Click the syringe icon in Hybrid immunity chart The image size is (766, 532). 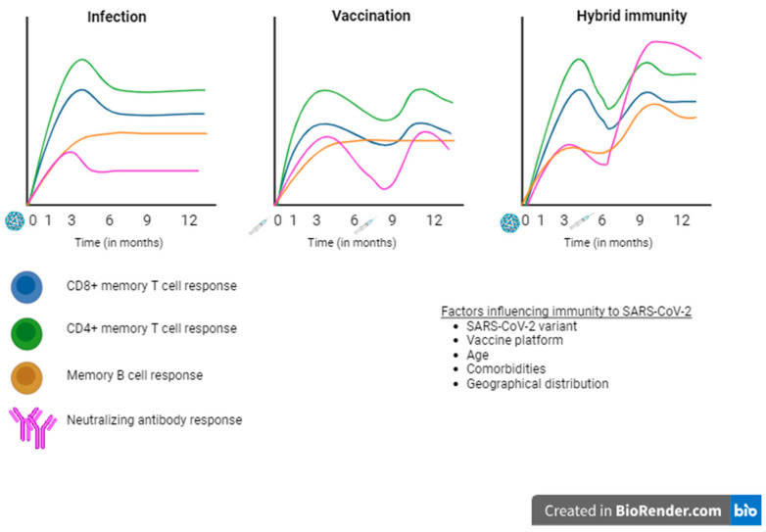pyautogui.click(x=582, y=221)
